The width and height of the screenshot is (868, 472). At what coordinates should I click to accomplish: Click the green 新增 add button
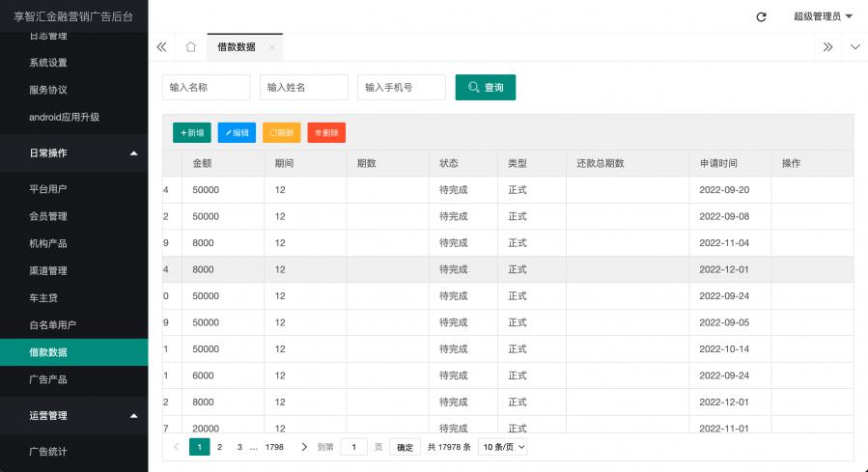191,132
